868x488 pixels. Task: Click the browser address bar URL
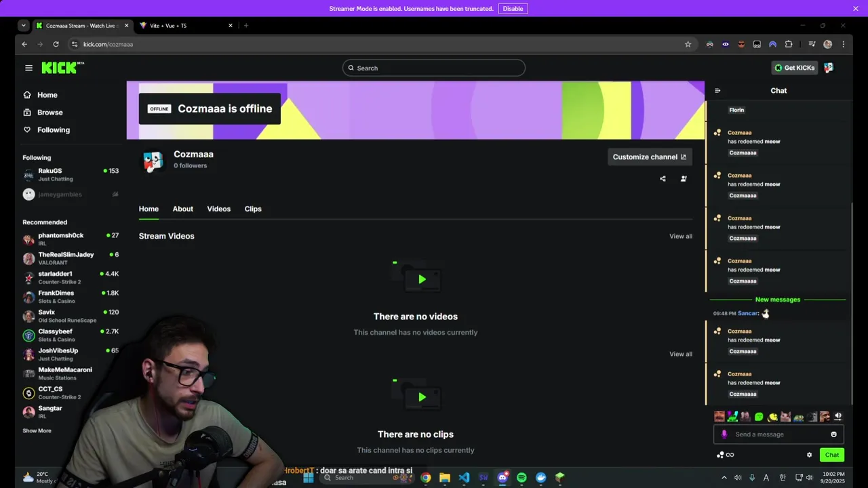pyautogui.click(x=108, y=44)
